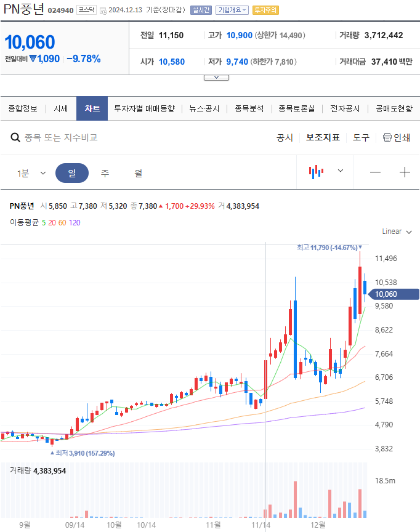Click the PN풍년 stock title
The height and width of the screenshot is (532, 420).
click(x=24, y=9)
